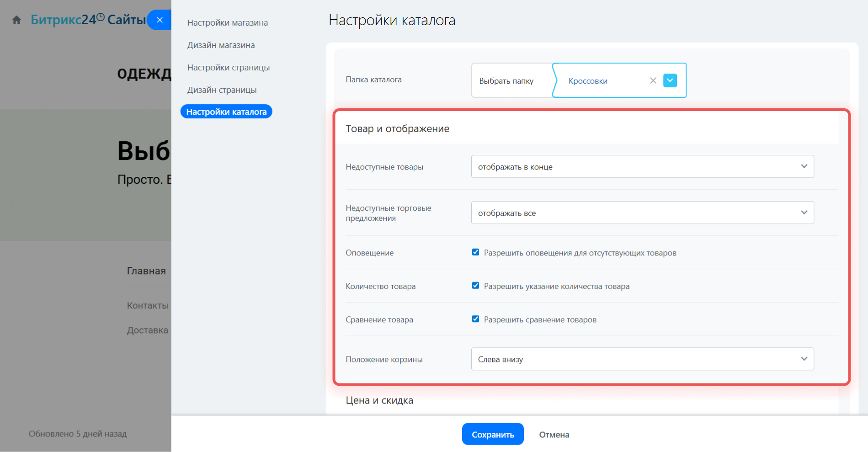This screenshot has height=452, width=868.
Task: Click the Битрикс24 Сайты logo
Action: coord(88,20)
